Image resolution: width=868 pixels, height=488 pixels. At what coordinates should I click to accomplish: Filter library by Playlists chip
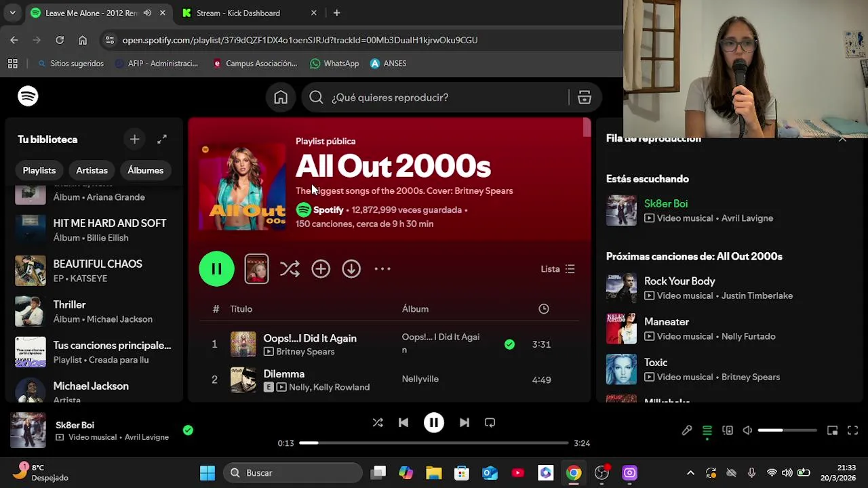pos(39,171)
